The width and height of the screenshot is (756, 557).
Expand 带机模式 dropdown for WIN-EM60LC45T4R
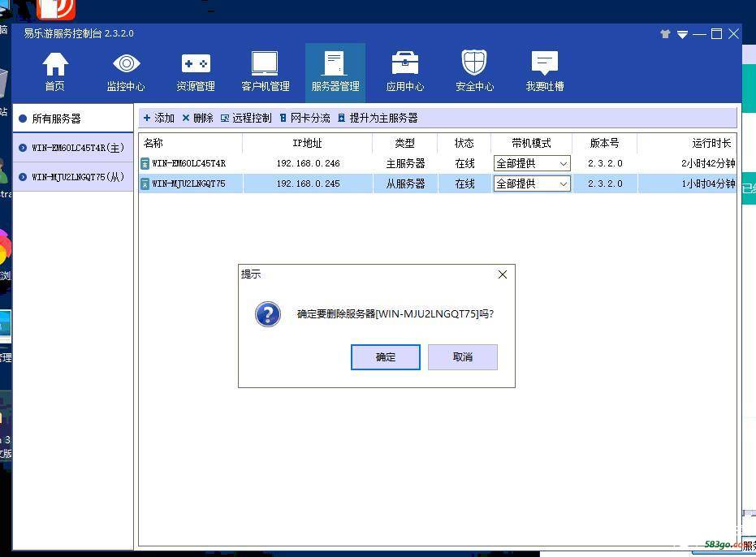(x=563, y=164)
